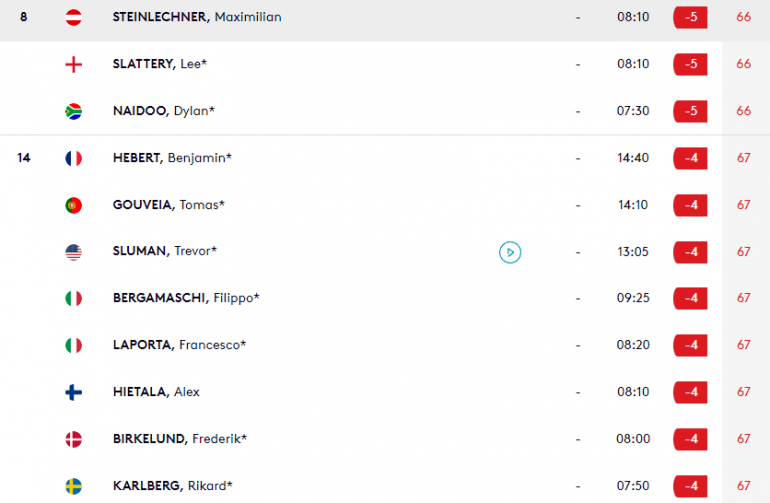This screenshot has height=503, width=770.
Task: Click the Sweden flag next to Karlberg
Action: [74, 486]
